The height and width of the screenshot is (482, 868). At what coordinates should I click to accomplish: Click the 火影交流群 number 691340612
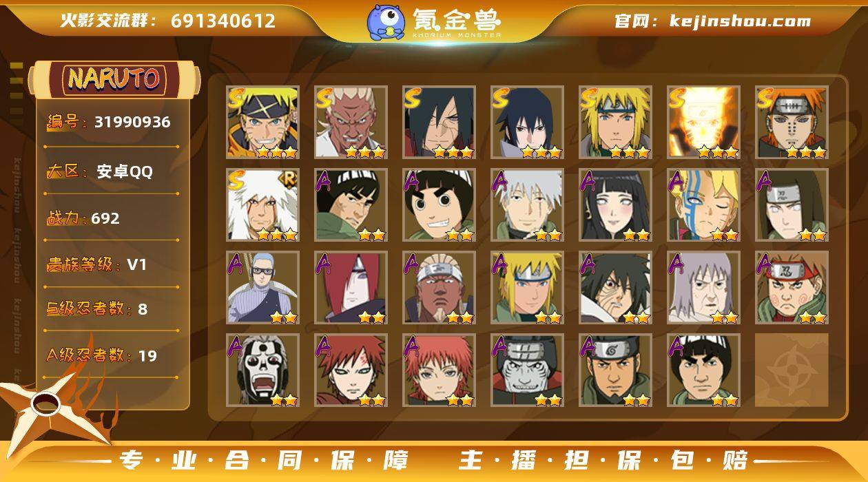point(223,21)
